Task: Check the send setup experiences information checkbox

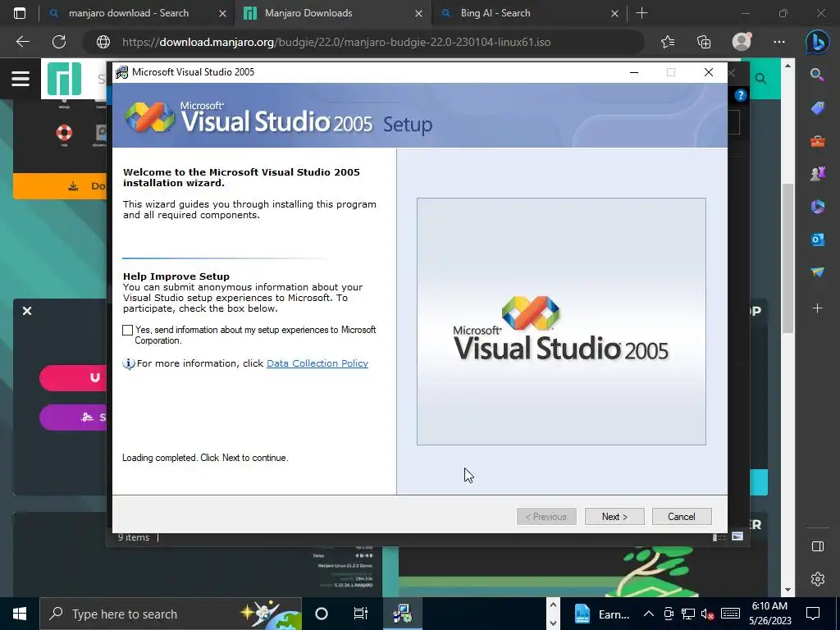Action: pyautogui.click(x=127, y=330)
